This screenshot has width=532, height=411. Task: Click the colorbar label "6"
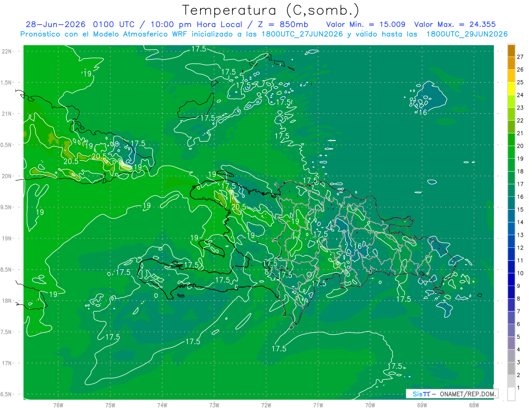pyautogui.click(x=519, y=324)
